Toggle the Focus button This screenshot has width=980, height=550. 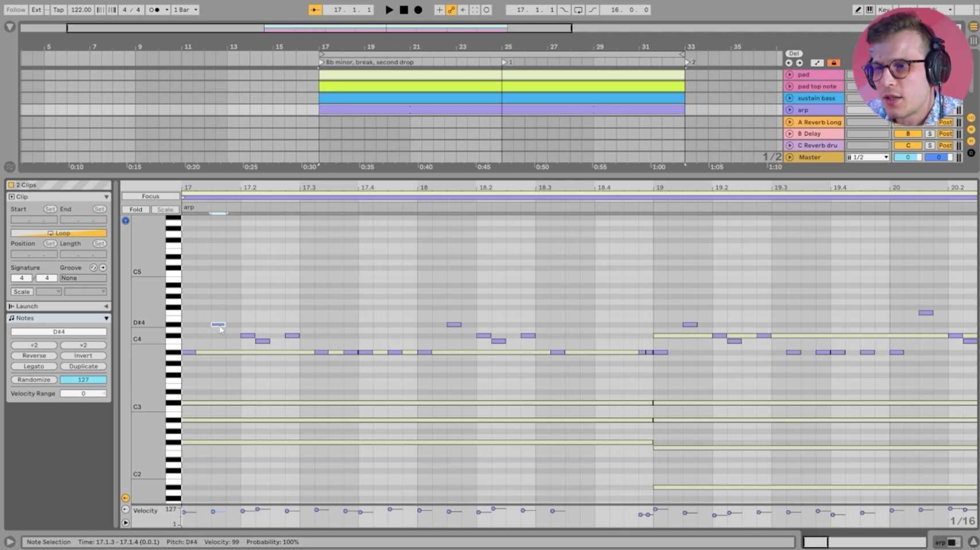pos(151,196)
